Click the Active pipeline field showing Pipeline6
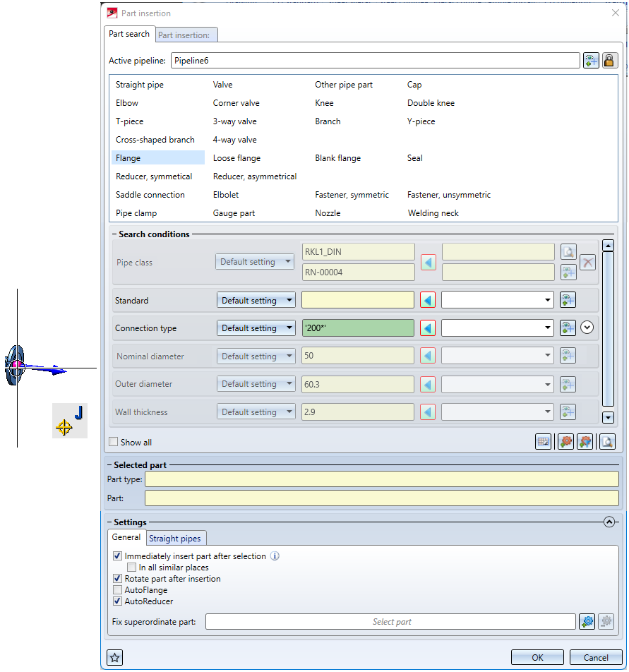 pyautogui.click(x=376, y=61)
